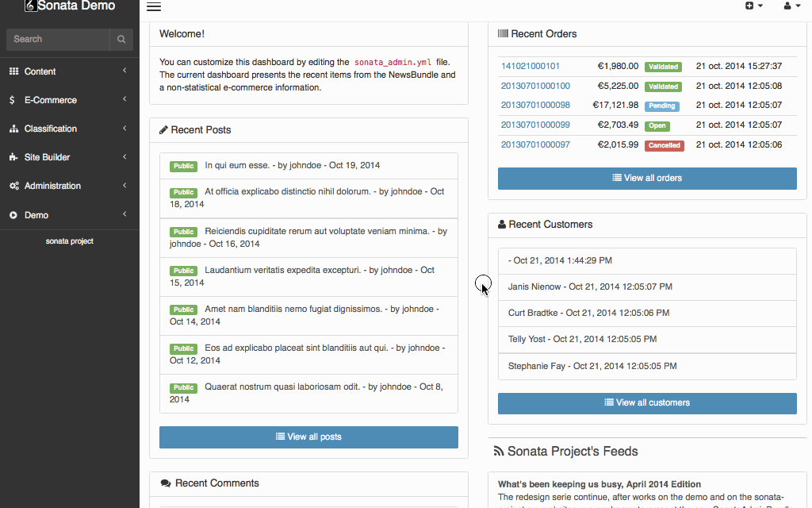This screenshot has width=812, height=508.
Task: Expand the Content menu chevron
Action: (124, 71)
